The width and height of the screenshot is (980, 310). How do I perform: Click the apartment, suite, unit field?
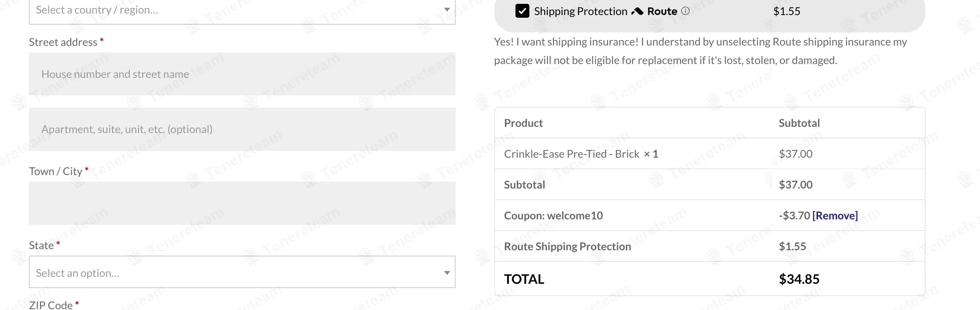[242, 129]
